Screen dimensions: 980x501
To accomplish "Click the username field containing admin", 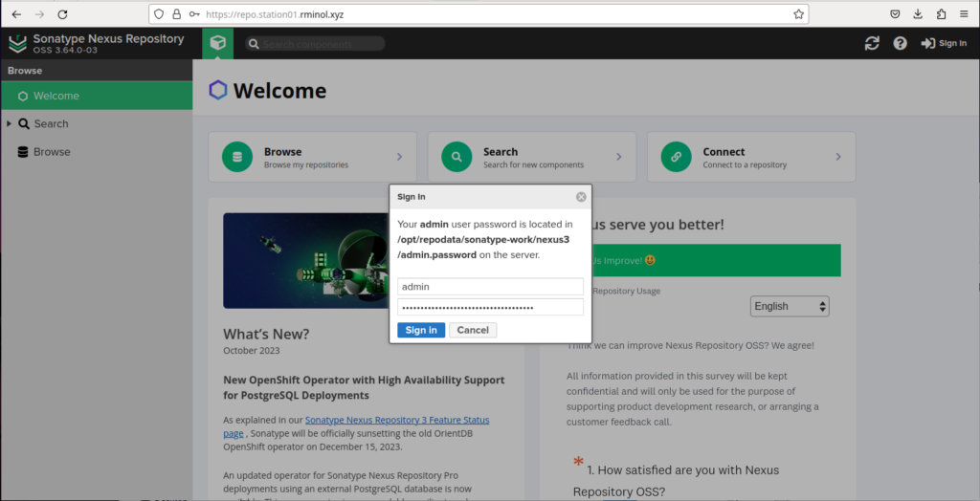I will click(491, 286).
